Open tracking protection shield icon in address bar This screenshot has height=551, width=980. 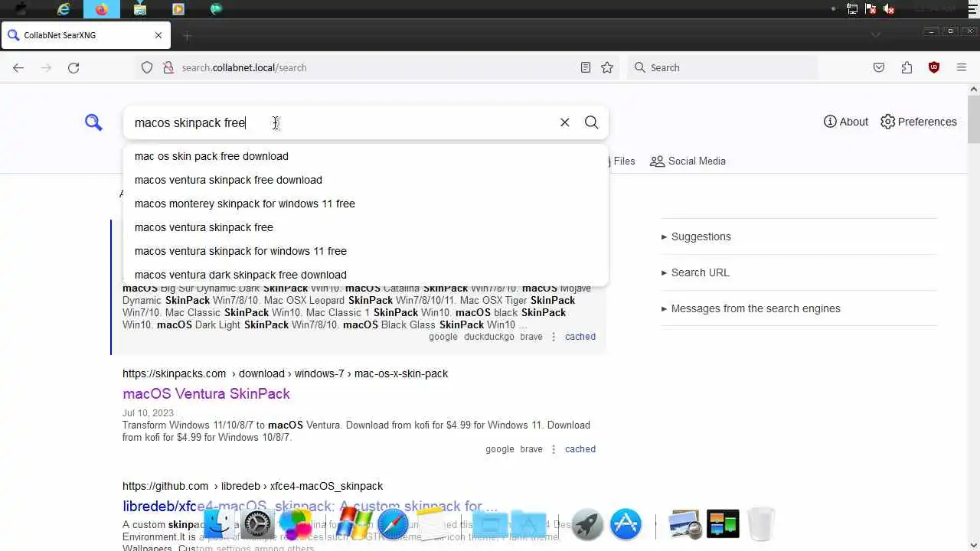147,67
